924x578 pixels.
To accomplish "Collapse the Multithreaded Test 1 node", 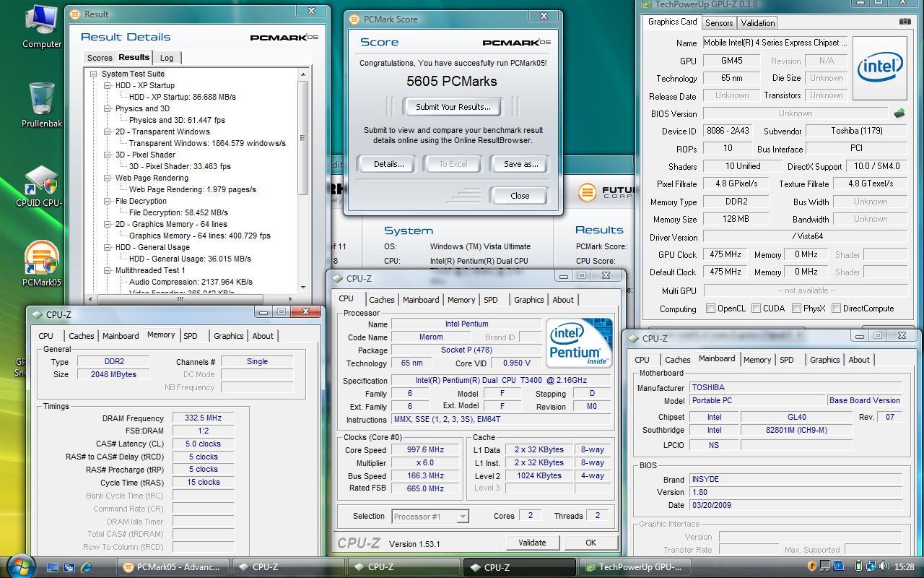I will tap(107, 270).
